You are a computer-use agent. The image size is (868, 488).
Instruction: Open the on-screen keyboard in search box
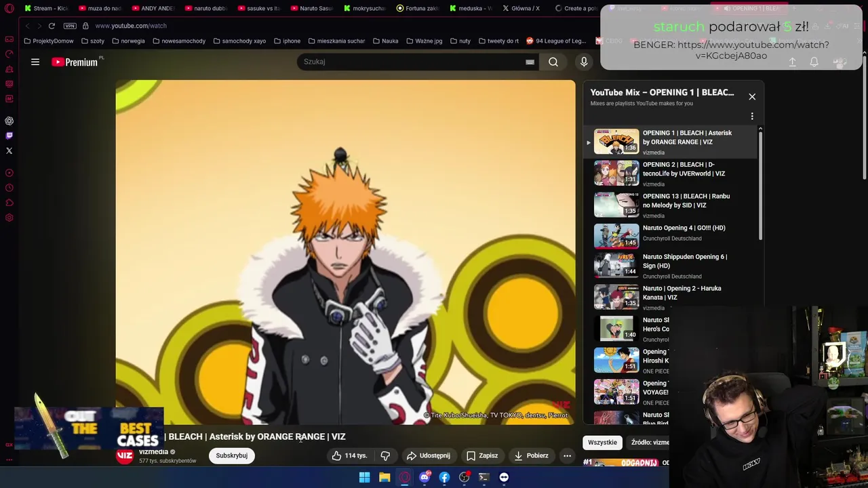530,62
